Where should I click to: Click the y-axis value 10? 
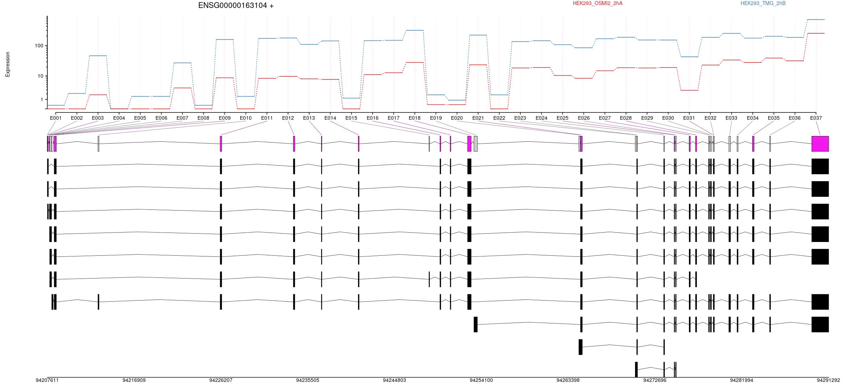[41, 76]
